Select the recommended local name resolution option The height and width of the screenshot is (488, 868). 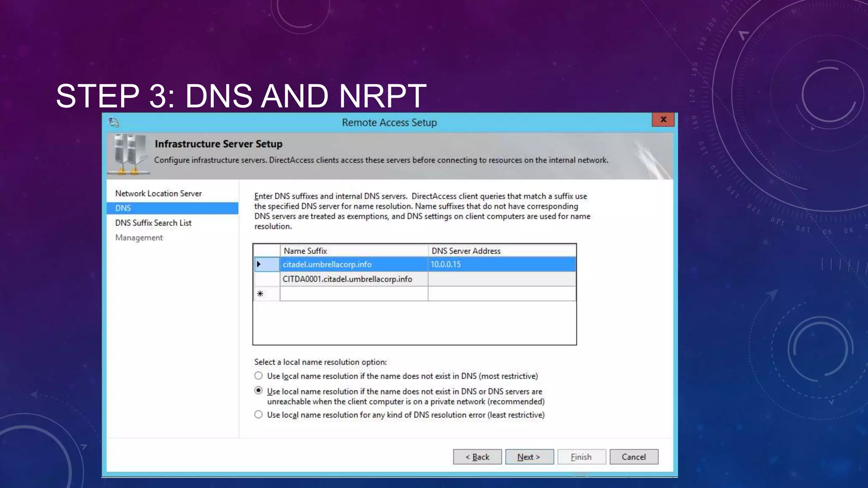coord(258,391)
